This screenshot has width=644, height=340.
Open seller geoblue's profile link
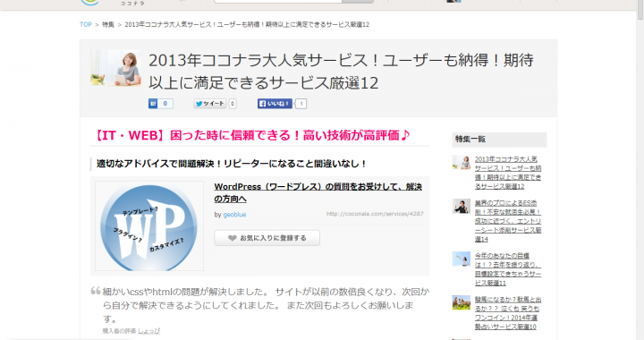[x=234, y=215]
